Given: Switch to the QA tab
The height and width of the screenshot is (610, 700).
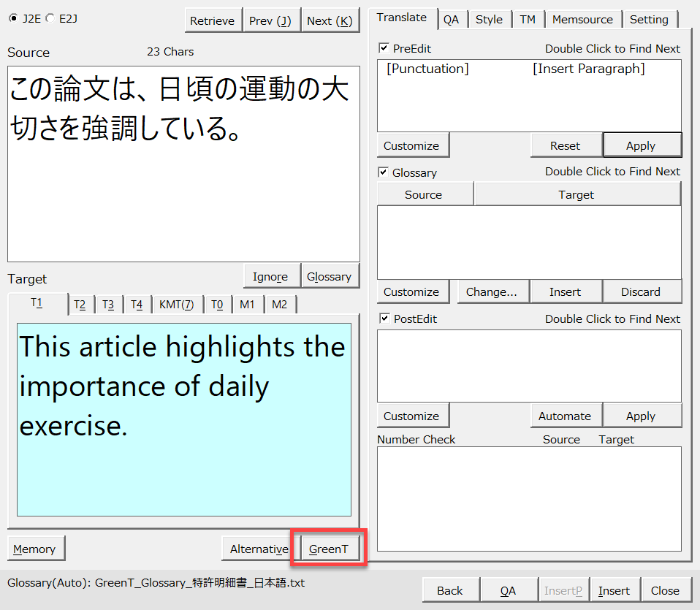Looking at the screenshot, I should [x=451, y=20].
